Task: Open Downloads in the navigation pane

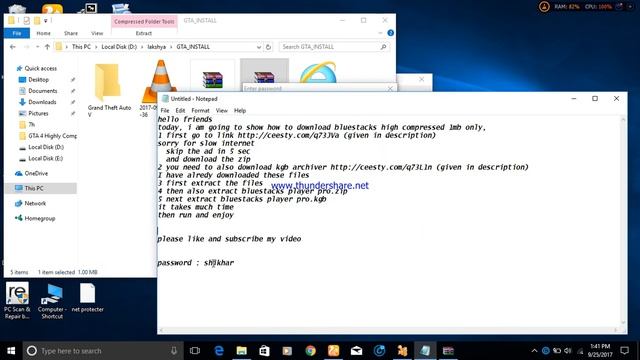Action: [x=42, y=102]
